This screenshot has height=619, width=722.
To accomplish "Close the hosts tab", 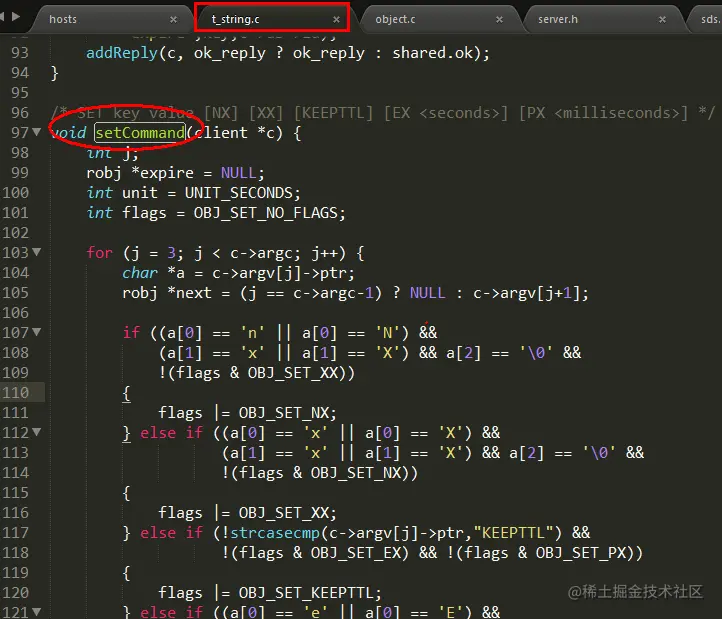I will pyautogui.click(x=173, y=19).
